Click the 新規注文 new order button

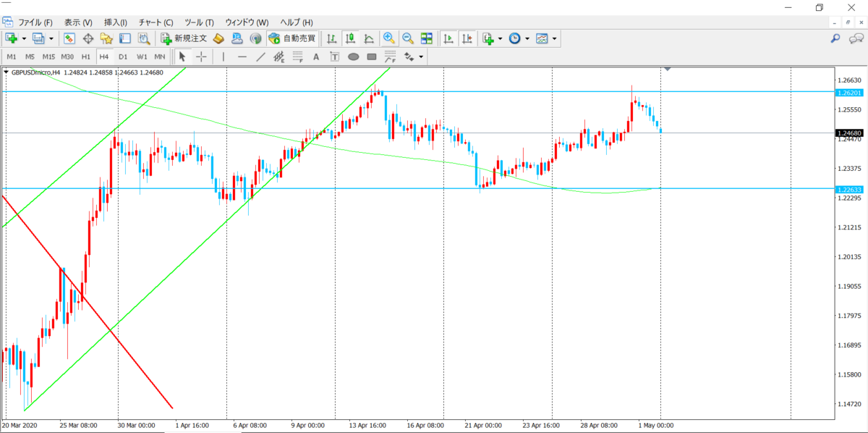coord(184,38)
